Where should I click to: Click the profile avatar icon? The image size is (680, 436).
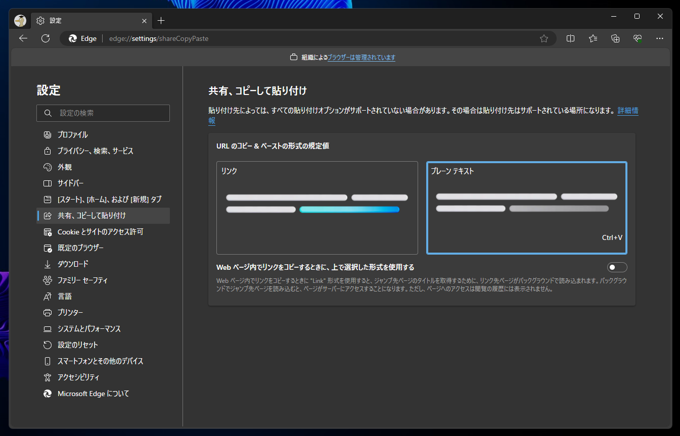tap(20, 20)
